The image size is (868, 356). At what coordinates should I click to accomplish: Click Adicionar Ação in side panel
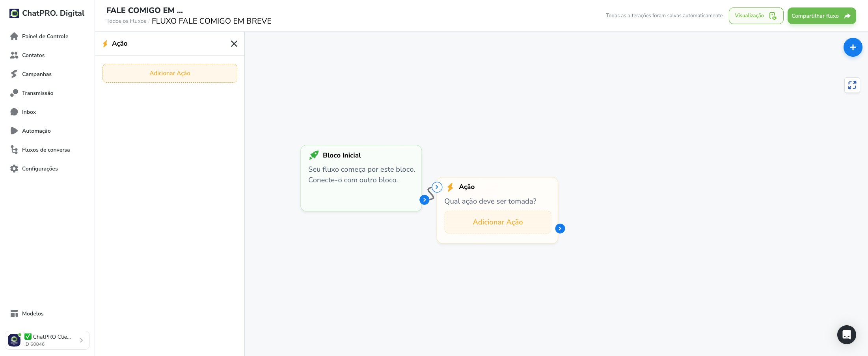click(x=170, y=73)
